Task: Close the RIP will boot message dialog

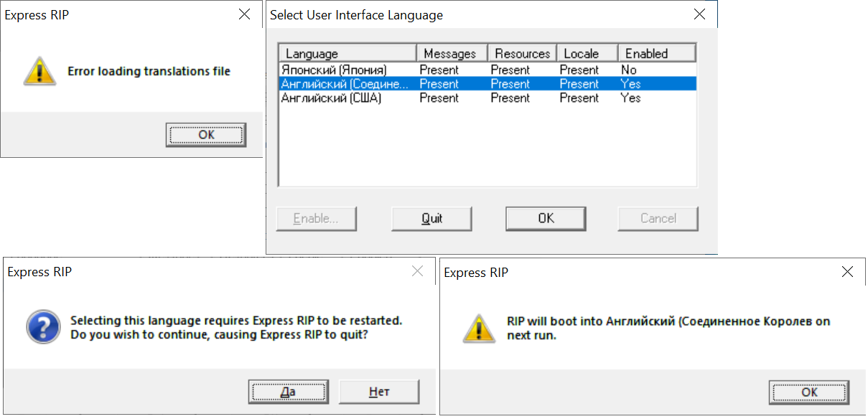Action: coord(848,272)
